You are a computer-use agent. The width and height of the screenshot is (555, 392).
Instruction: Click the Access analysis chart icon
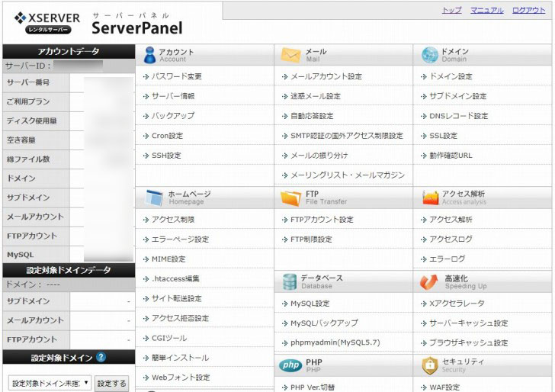(431, 198)
